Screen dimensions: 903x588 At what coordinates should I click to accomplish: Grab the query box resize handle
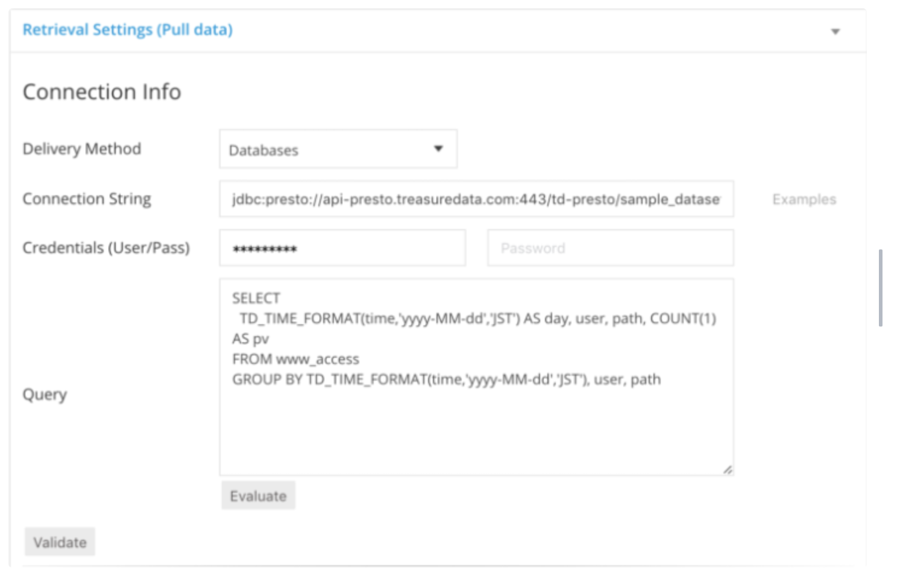tap(727, 469)
